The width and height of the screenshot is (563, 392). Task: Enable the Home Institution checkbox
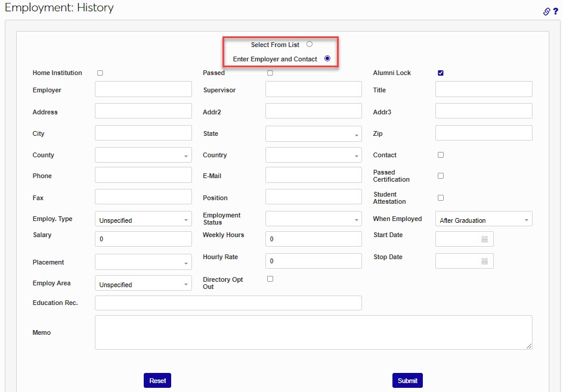[100, 73]
